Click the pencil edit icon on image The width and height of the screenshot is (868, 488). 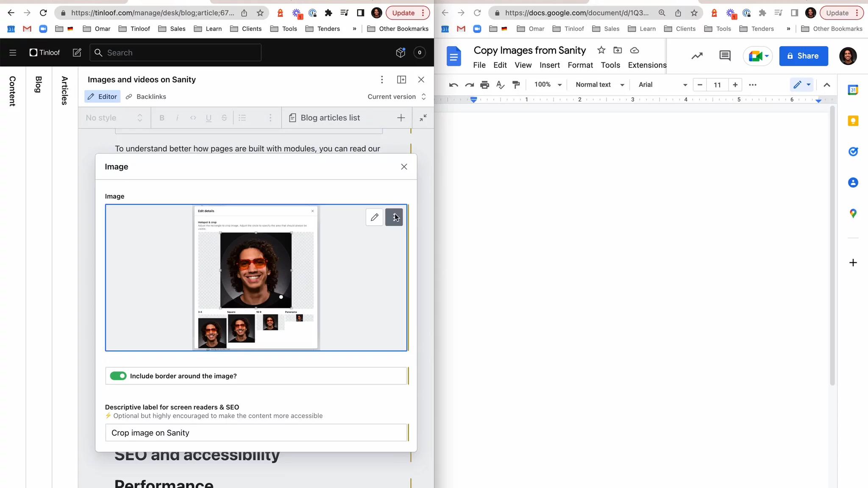coord(374,217)
